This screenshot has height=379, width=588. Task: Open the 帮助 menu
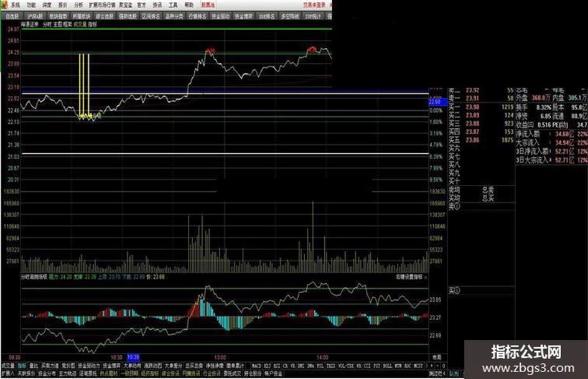click(189, 5)
